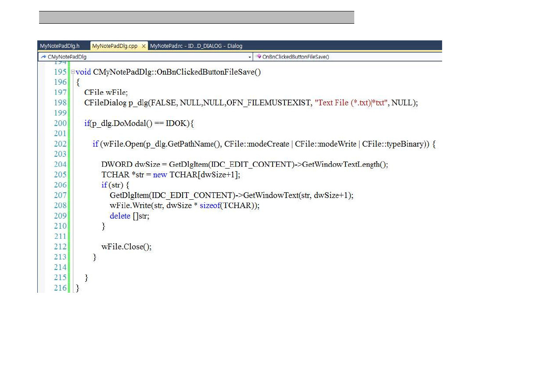Click line number 212 in the gutter

pyautogui.click(x=60, y=247)
